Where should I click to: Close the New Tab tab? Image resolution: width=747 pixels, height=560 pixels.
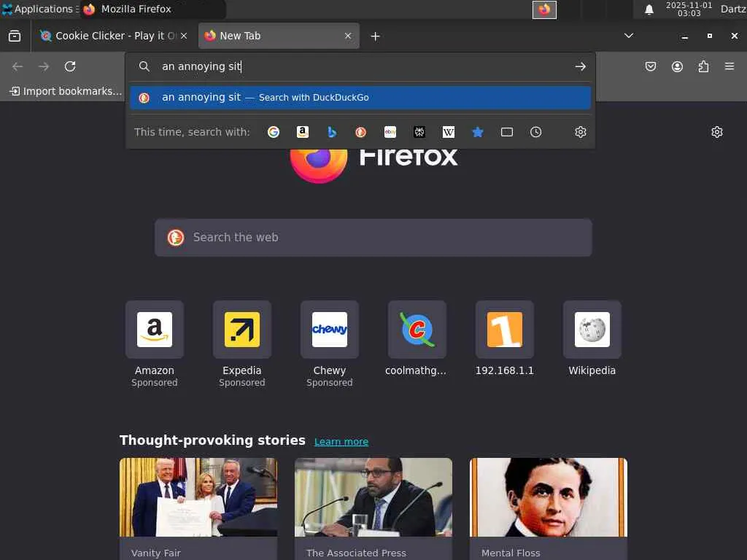click(x=348, y=36)
